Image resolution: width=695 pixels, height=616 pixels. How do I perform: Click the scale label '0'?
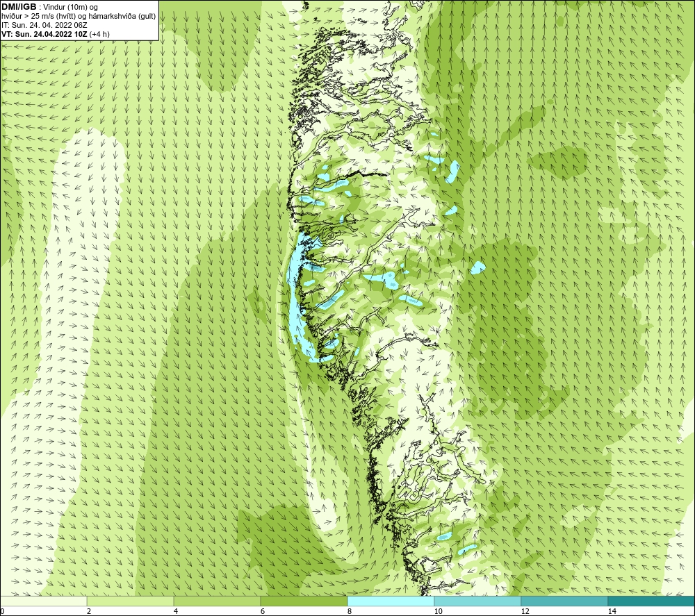click(2, 611)
